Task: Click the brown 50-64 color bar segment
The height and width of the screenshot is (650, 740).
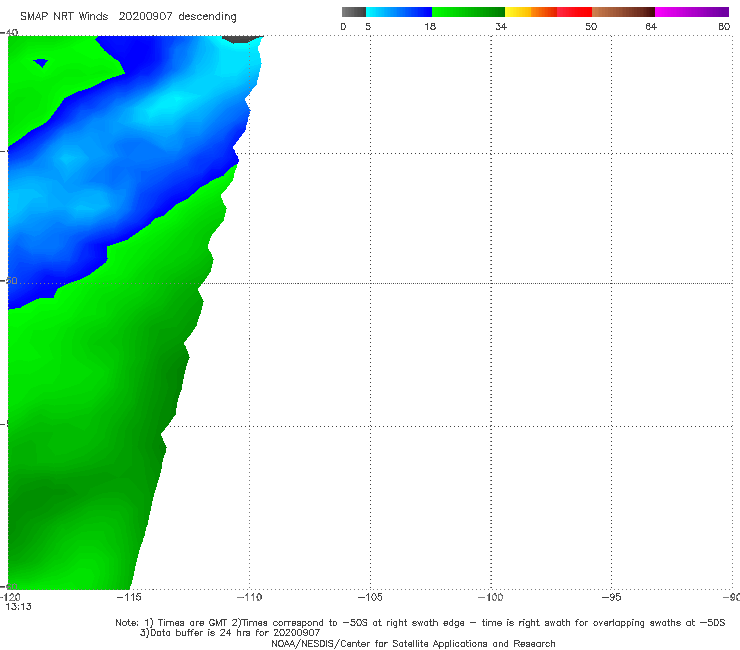Action: click(623, 12)
